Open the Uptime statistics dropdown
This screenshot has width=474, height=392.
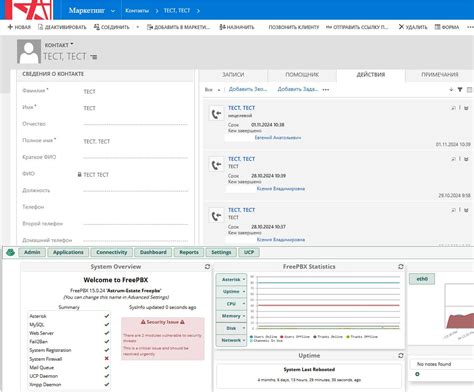point(231,292)
